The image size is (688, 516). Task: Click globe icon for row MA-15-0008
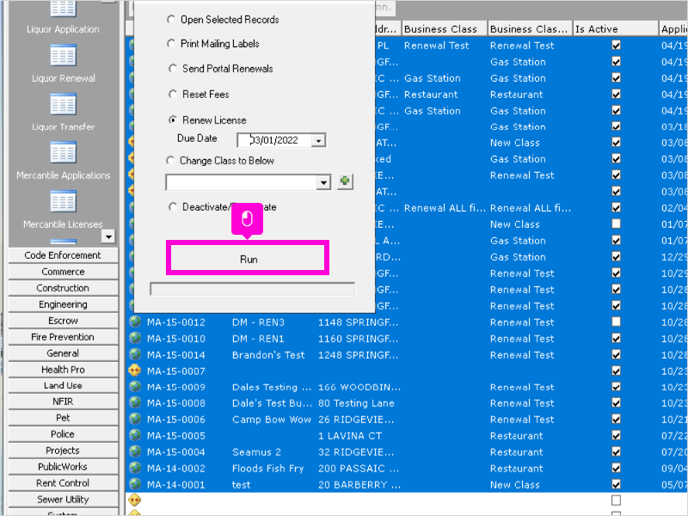point(135,403)
